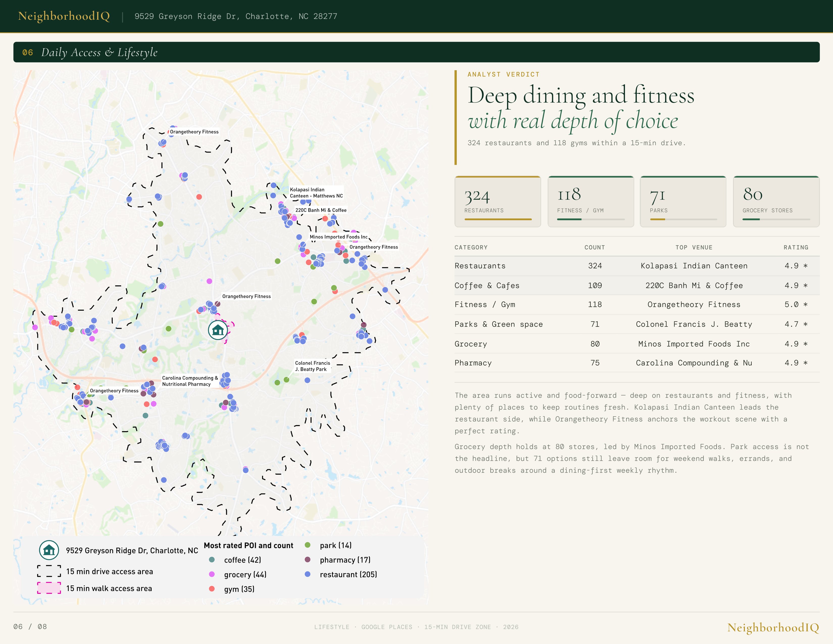833x644 pixels.
Task: Click the grocery legend color dot
Action: pos(212,574)
